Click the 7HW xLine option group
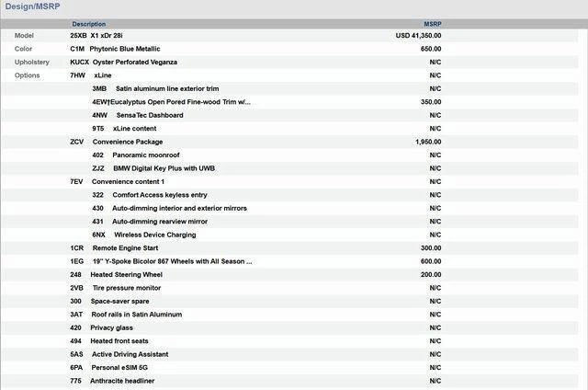588x390 pixels. (x=91, y=75)
